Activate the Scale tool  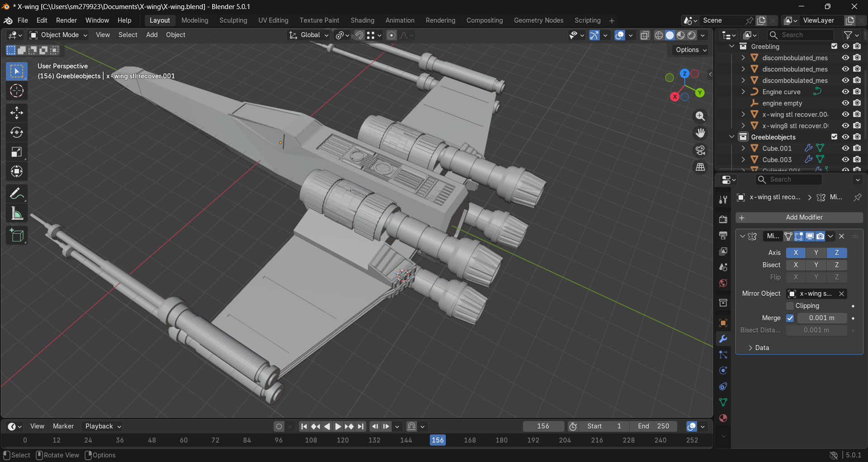[17, 152]
